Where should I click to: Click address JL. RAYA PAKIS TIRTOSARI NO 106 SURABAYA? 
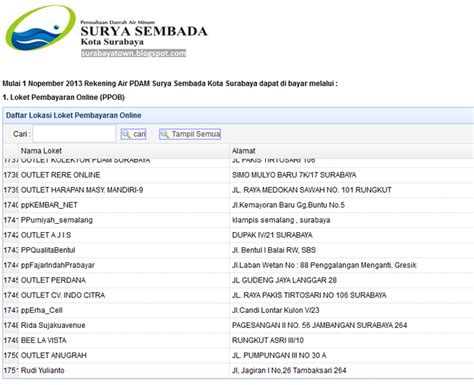309,295
